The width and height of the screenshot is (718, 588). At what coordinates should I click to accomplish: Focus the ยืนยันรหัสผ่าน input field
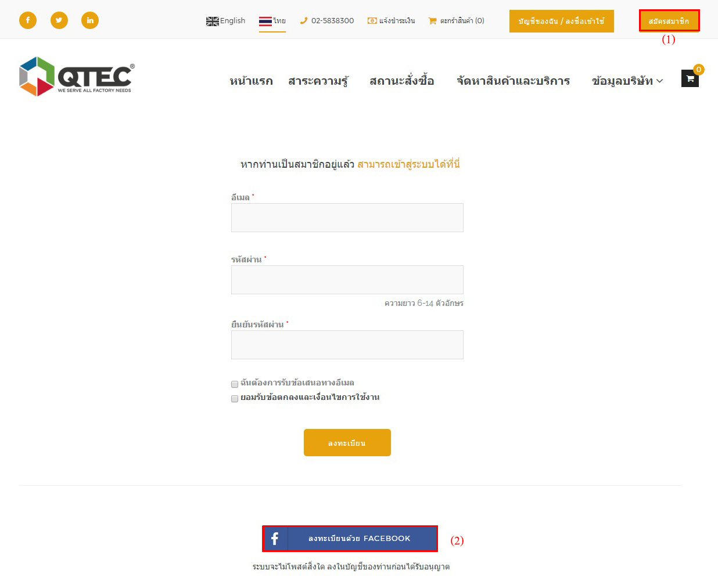[347, 345]
